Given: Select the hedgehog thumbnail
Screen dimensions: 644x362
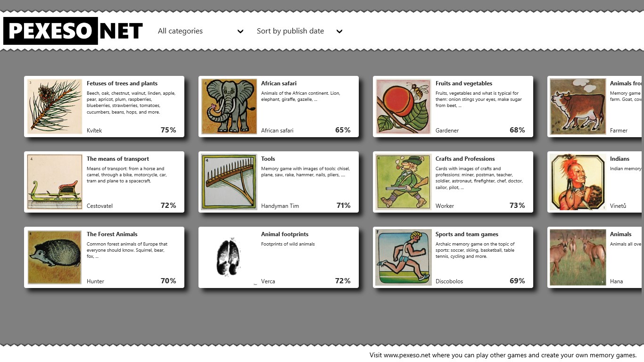Looking at the screenshot, I should [55, 257].
